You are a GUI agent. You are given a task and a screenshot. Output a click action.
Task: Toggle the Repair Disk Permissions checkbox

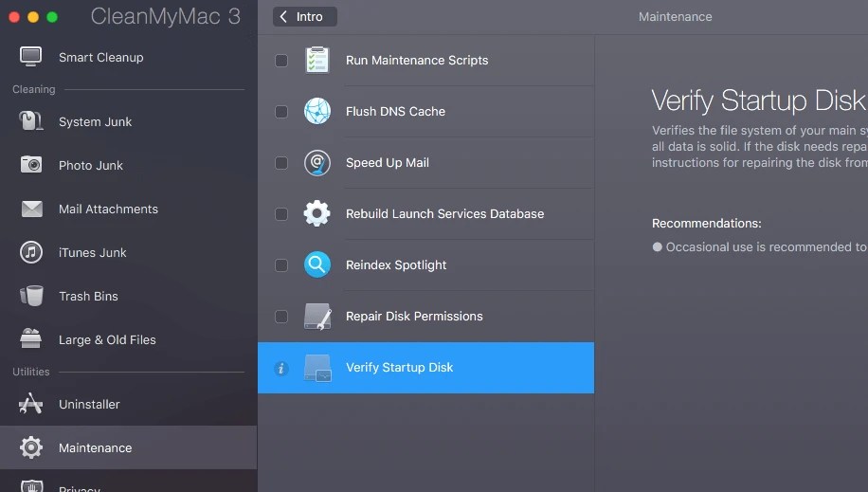[x=281, y=317]
